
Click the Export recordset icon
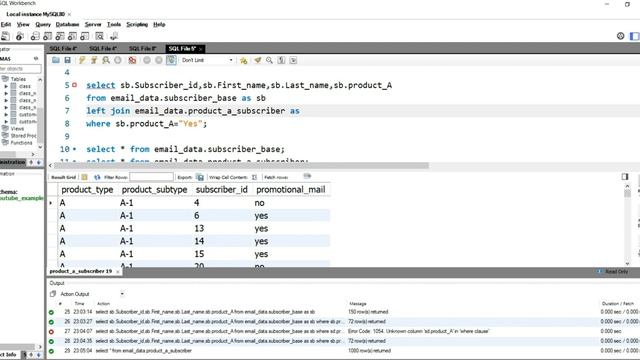200,177
